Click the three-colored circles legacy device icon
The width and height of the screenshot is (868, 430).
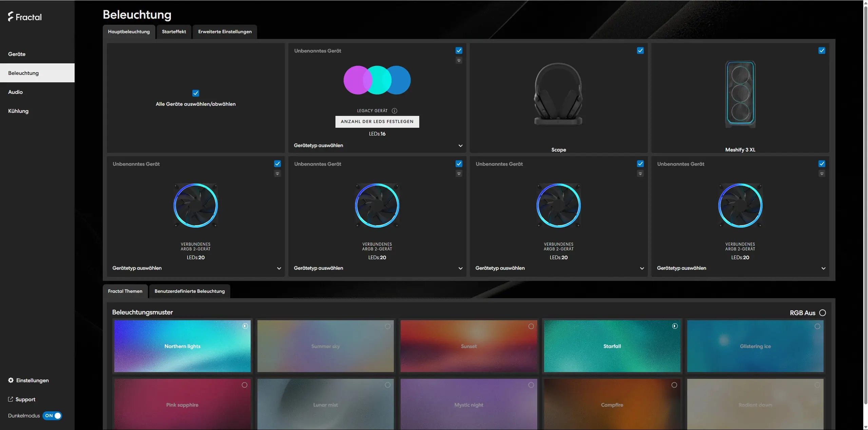[x=377, y=80]
